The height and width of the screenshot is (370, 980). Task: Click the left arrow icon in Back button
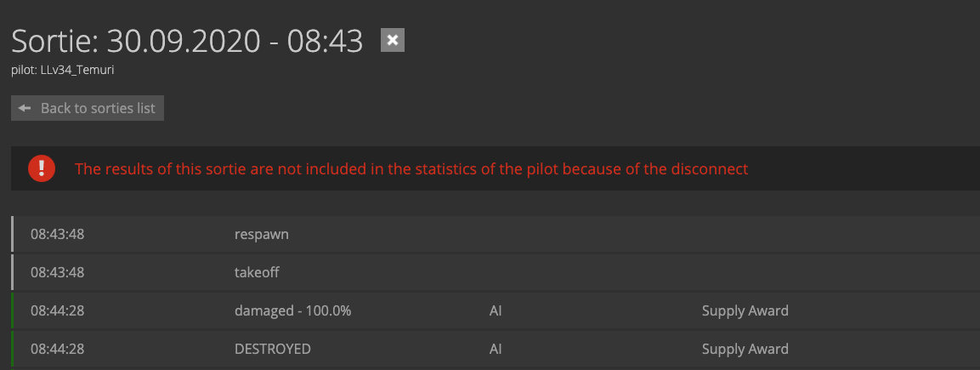point(25,108)
